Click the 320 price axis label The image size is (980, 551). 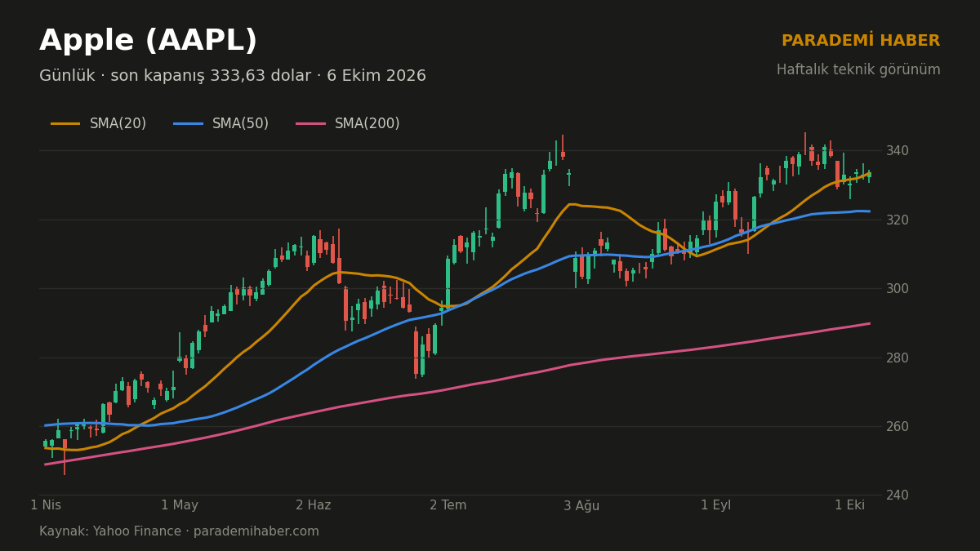[x=897, y=220]
